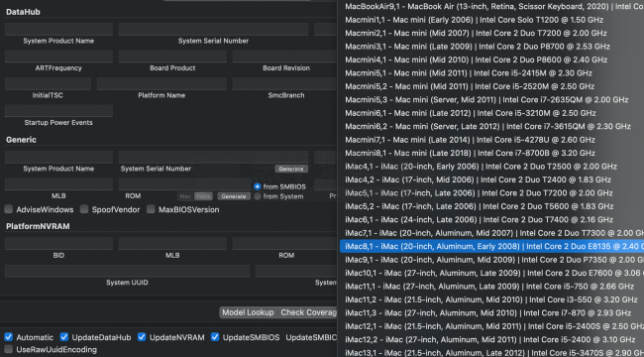644x357 pixels.
Task: Click the ROM Generate button
Action: (x=234, y=196)
